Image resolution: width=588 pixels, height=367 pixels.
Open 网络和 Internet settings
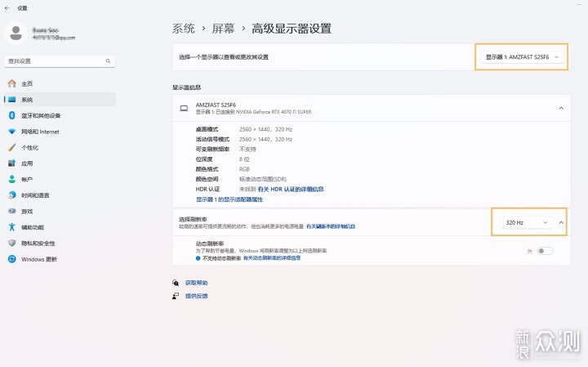(60, 132)
